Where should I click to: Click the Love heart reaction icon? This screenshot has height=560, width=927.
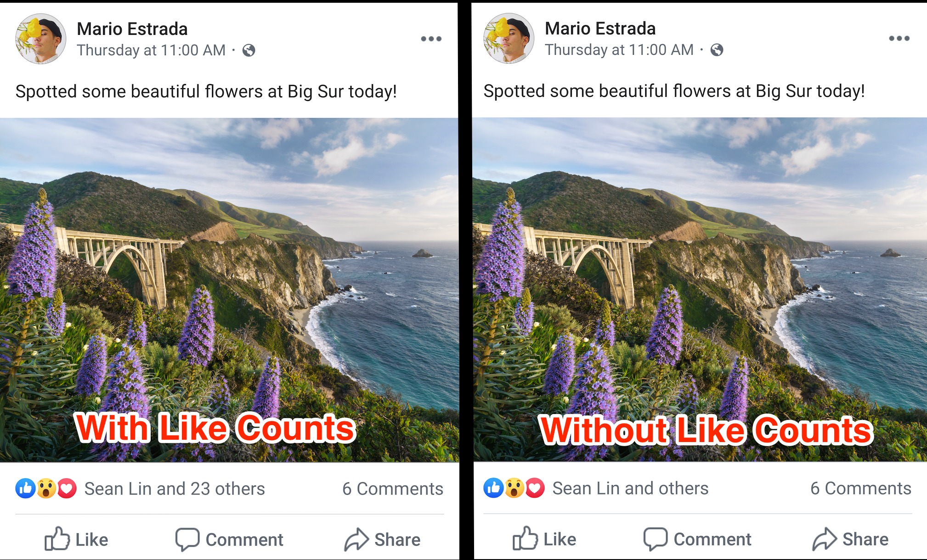[x=67, y=488]
